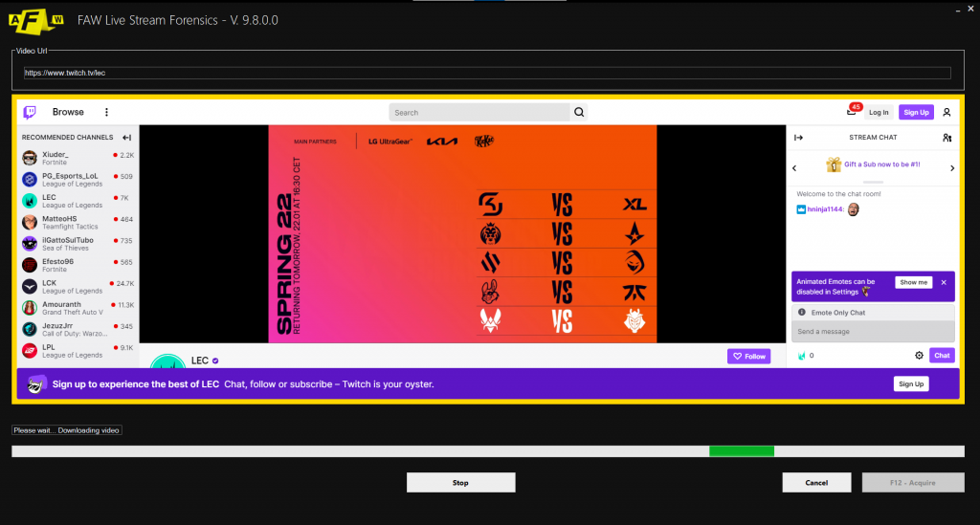
Task: Open the three-dot more menu beside Browse
Action: [106, 112]
